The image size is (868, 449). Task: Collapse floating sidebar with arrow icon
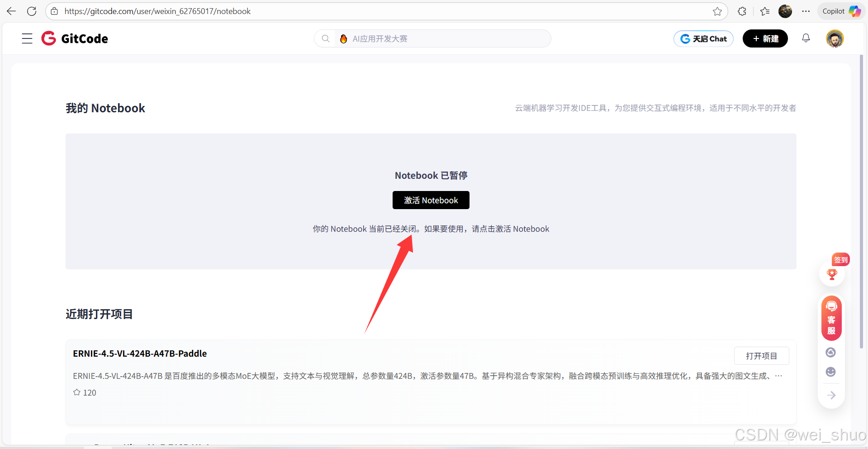(831, 396)
